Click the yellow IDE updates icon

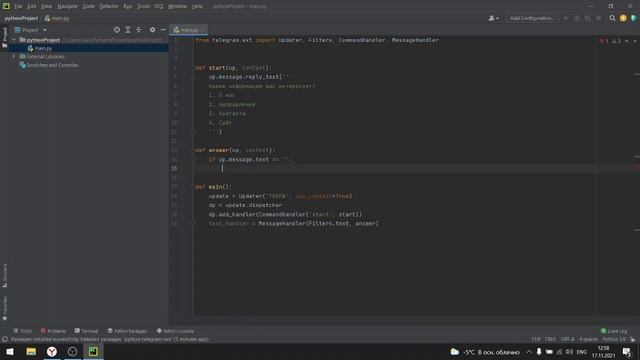[x=623, y=18]
